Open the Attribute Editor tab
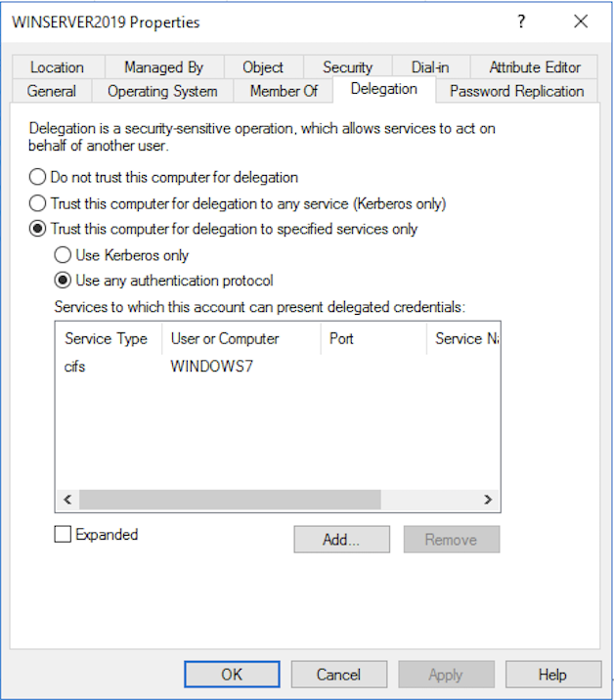Viewport: 614px width, 700px height. coord(535,67)
